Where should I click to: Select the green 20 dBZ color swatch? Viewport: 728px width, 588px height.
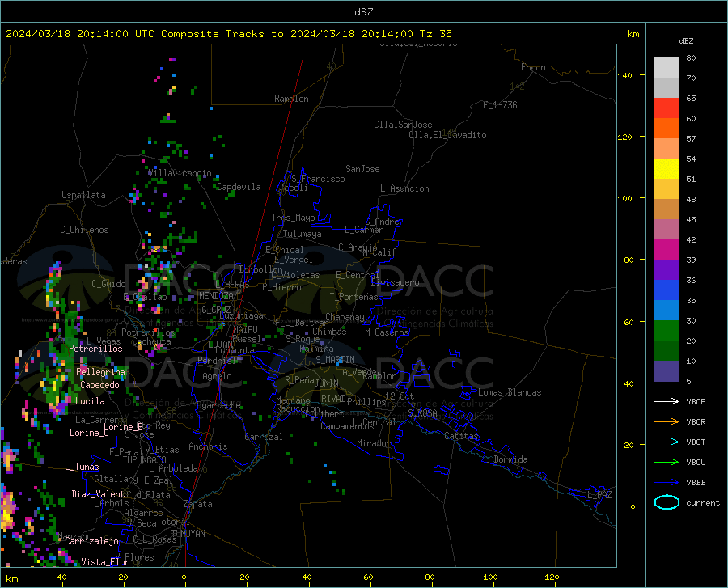(x=667, y=331)
